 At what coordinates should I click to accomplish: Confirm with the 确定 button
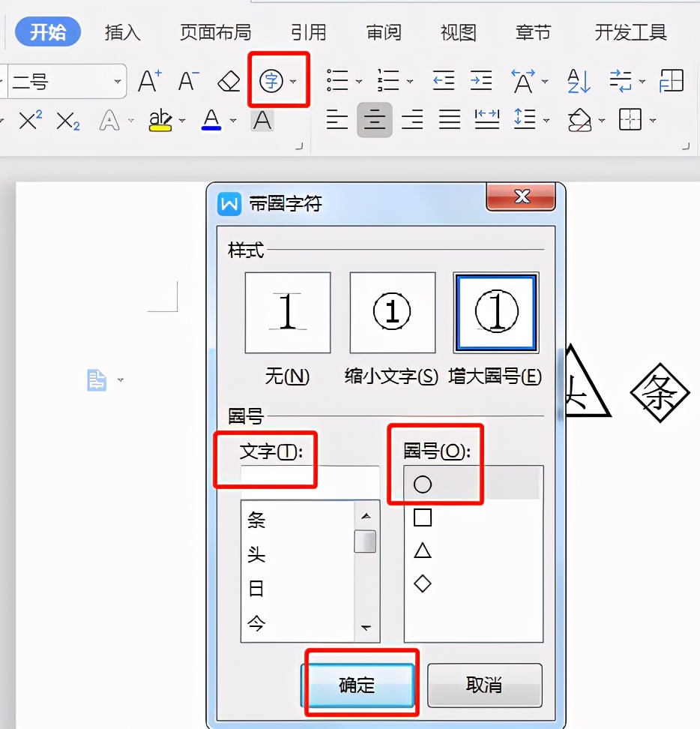click(357, 685)
